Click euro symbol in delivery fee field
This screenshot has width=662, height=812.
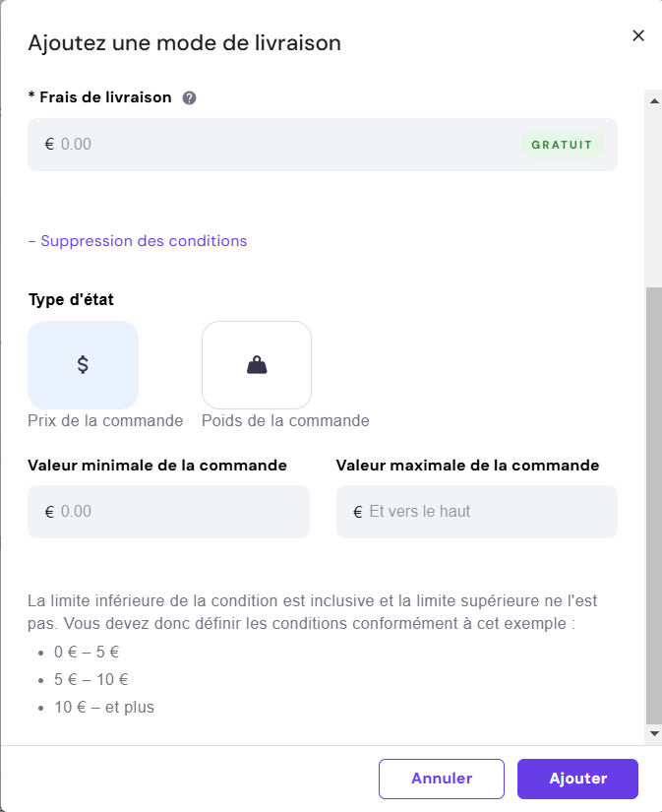pyautogui.click(x=49, y=145)
